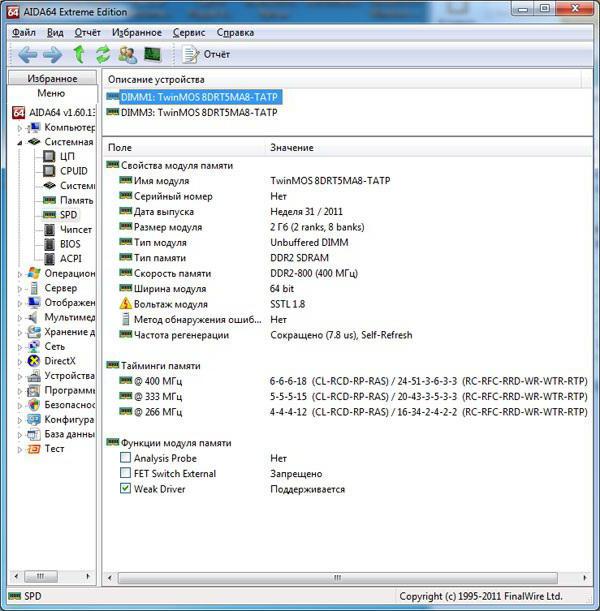Click the Тест benchmark tree icon
600x611 pixels.
[x=34, y=449]
